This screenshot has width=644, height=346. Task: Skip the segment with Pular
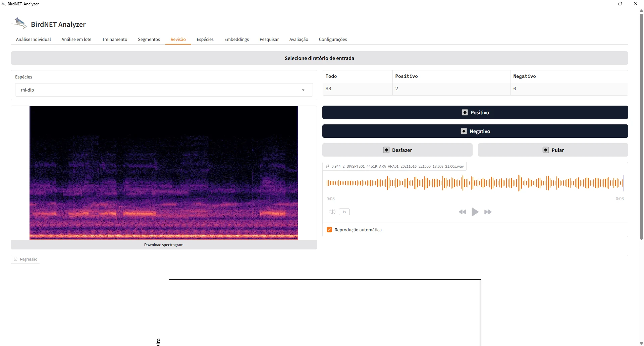(553, 150)
